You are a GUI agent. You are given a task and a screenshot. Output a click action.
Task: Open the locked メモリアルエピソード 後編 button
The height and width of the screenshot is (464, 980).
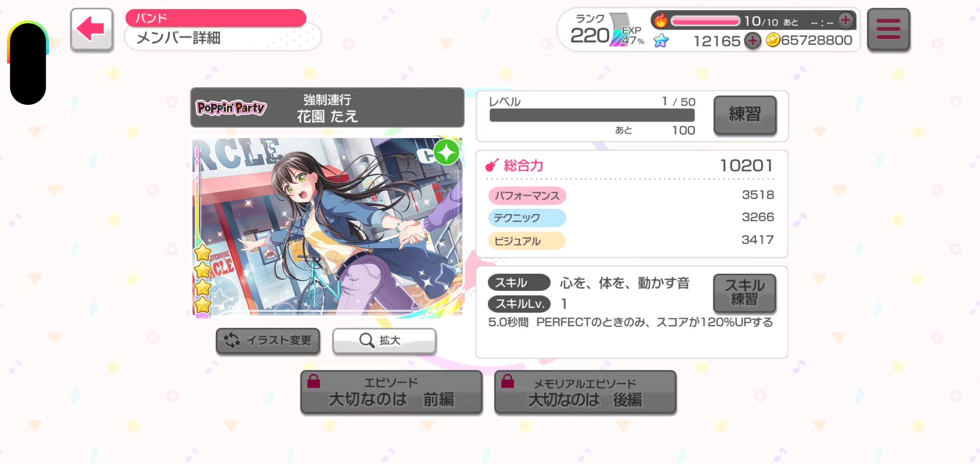pos(585,392)
